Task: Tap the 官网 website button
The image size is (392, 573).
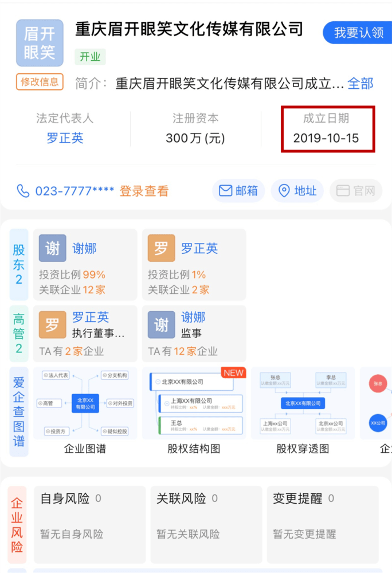Action: [x=356, y=191]
